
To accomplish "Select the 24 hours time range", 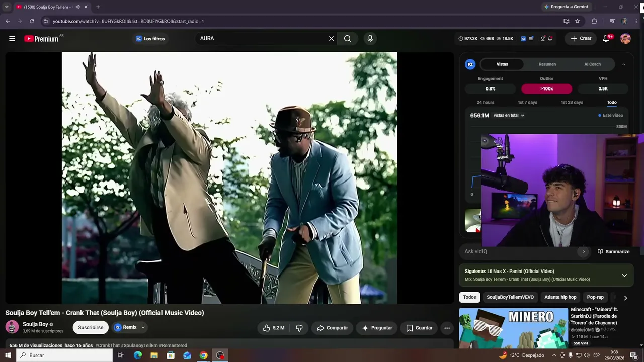I will [x=486, y=102].
